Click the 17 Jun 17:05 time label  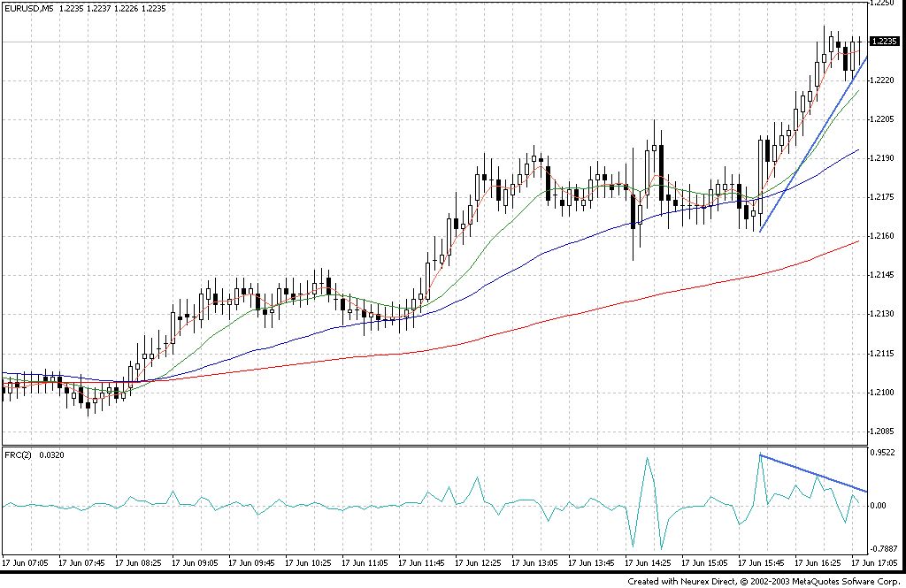click(x=874, y=562)
